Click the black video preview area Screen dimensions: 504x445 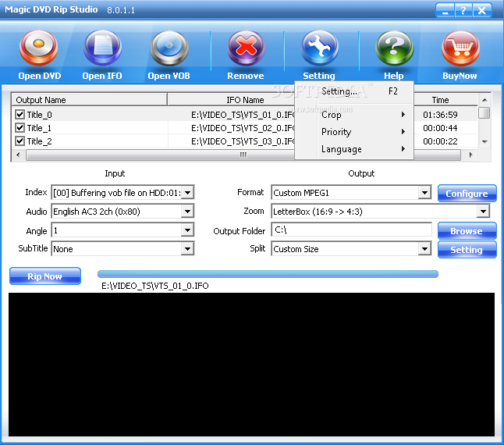(x=251, y=365)
